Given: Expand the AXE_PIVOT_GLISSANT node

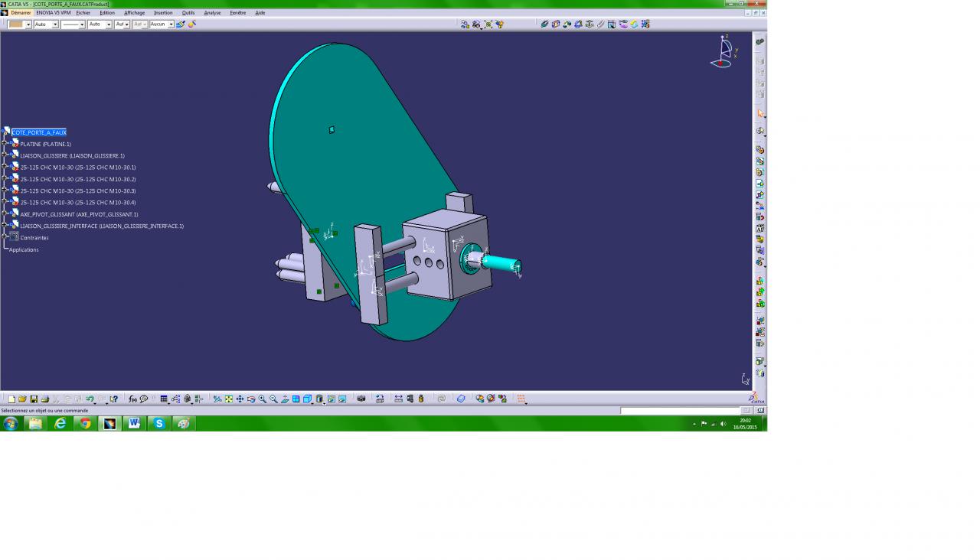Looking at the screenshot, I should pos(5,214).
